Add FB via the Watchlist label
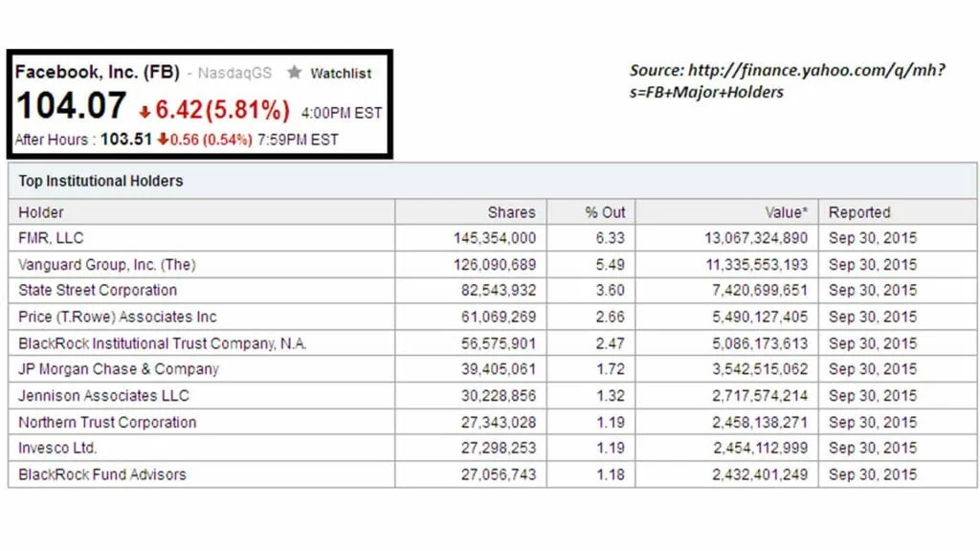Viewport: 980px width, 551px height. point(341,74)
